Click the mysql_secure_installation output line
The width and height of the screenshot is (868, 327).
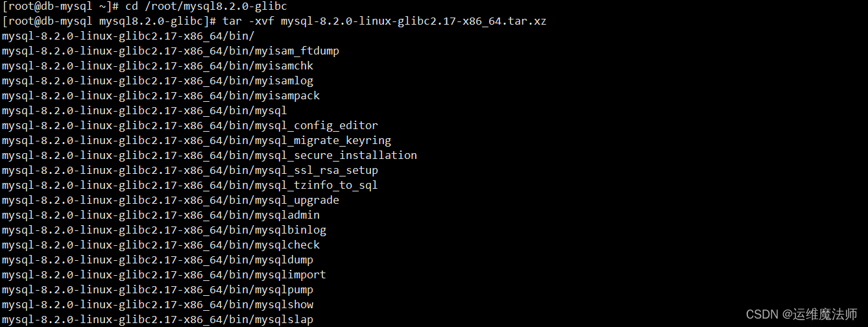coord(210,156)
